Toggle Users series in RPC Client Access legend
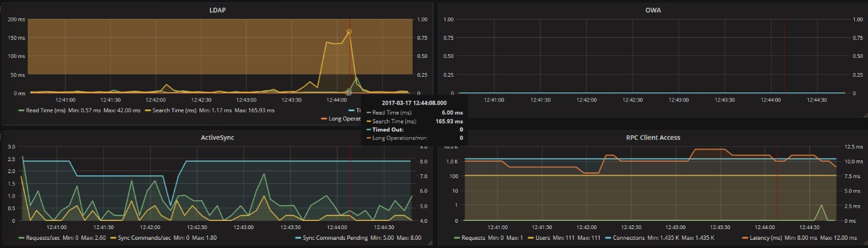The width and height of the screenshot is (868, 248). 544,238
